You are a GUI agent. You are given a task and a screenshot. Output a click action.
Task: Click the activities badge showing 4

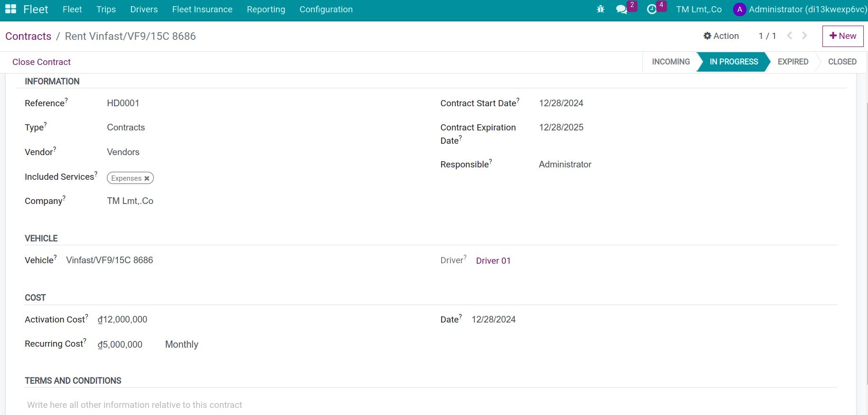tap(661, 5)
